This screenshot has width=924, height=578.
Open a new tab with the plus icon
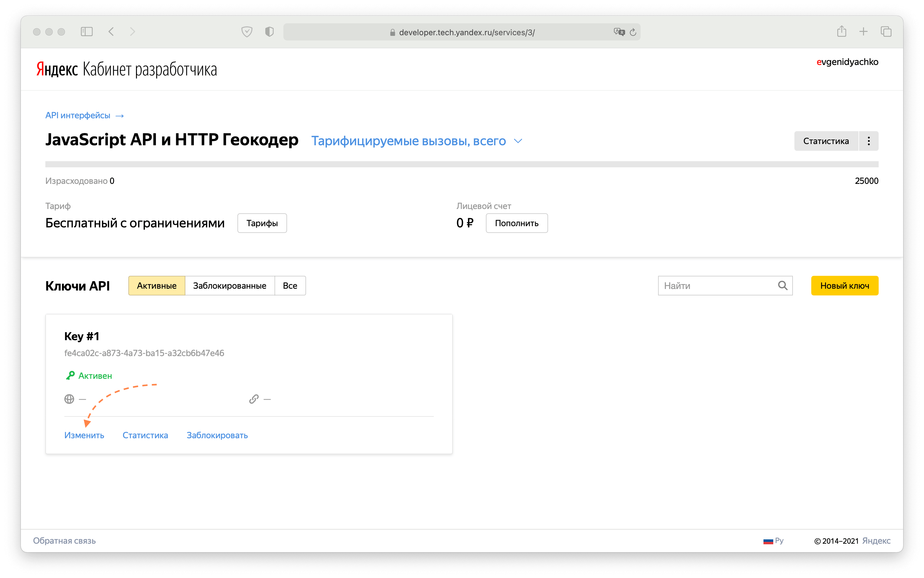pos(864,32)
